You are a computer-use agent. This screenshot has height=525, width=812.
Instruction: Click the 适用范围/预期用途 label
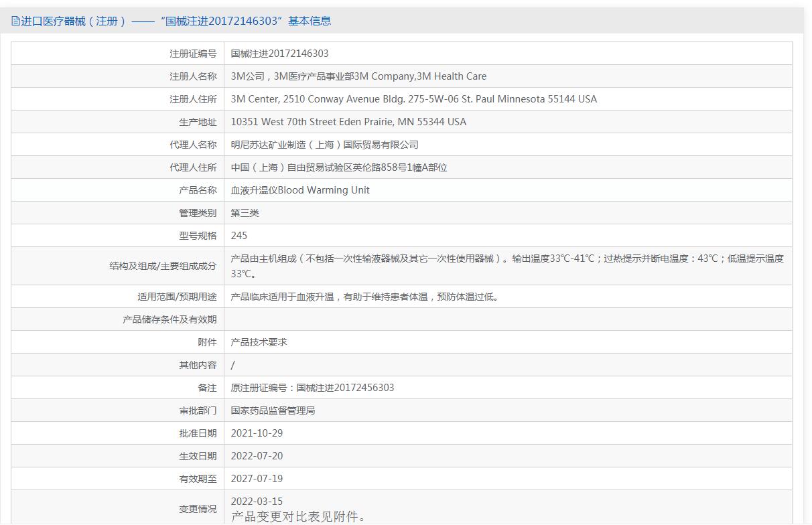point(177,297)
